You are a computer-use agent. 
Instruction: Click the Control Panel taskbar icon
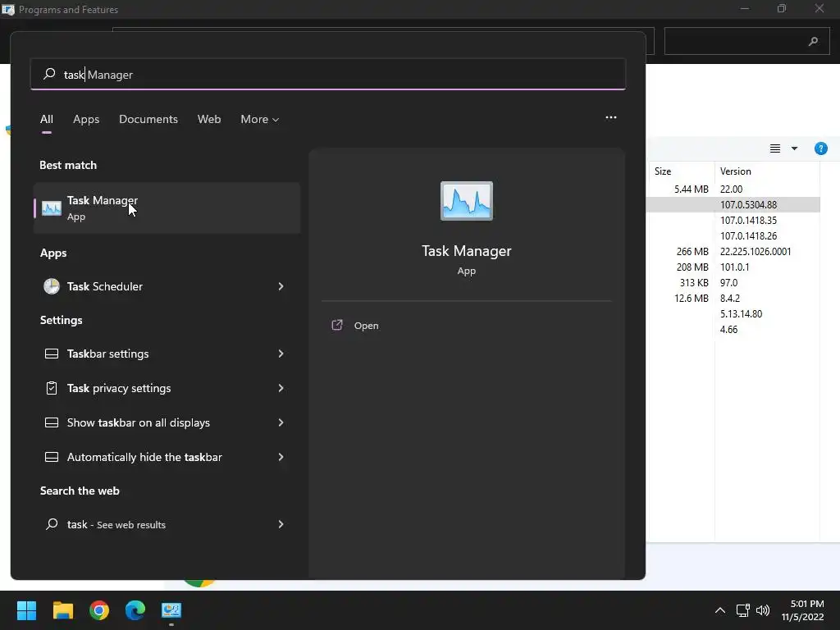pyautogui.click(x=171, y=610)
